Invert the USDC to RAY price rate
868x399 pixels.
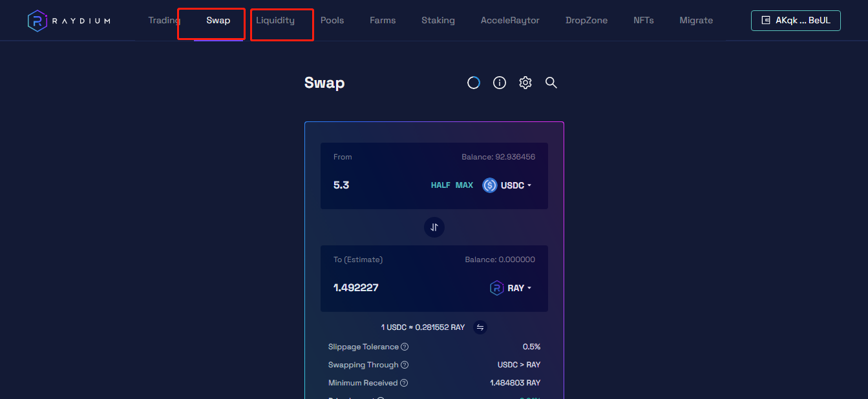tap(480, 327)
